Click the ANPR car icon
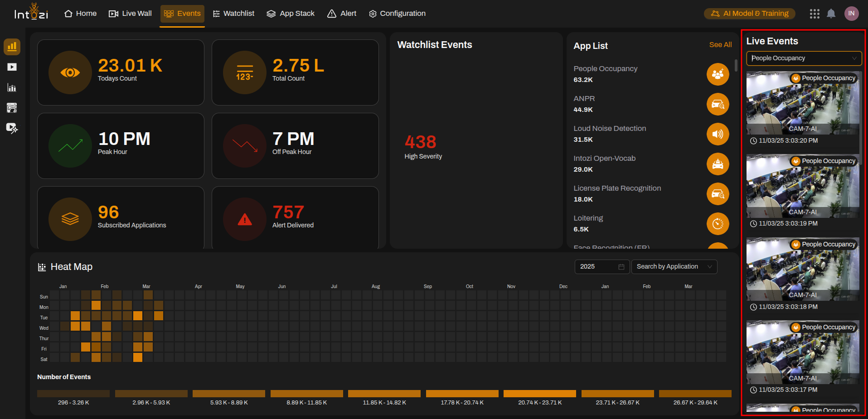The width and height of the screenshot is (868, 419). click(718, 104)
